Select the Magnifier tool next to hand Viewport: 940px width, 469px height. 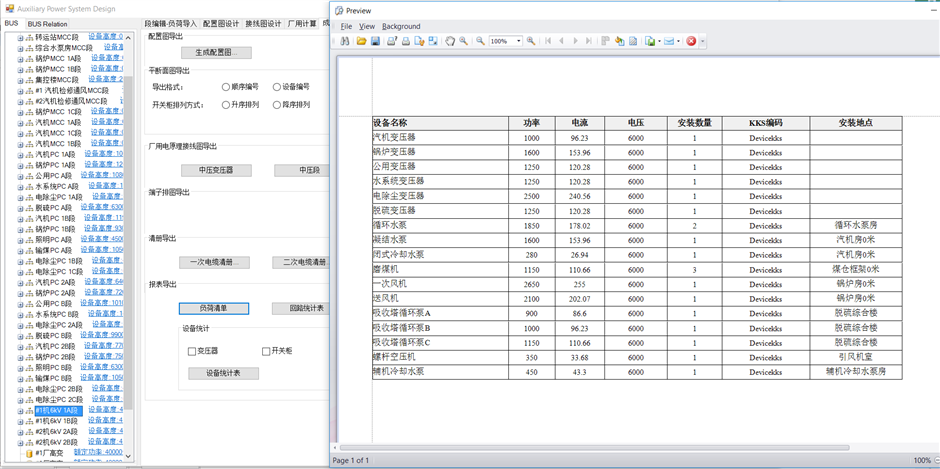tap(463, 41)
